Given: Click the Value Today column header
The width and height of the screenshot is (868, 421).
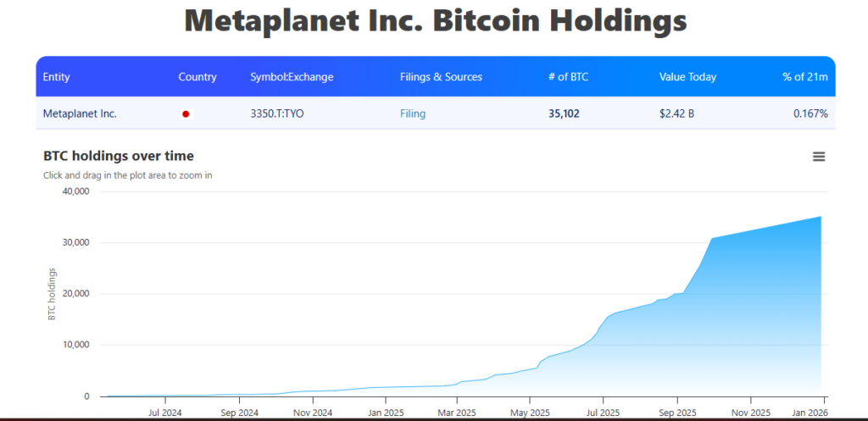Looking at the screenshot, I should pos(687,77).
